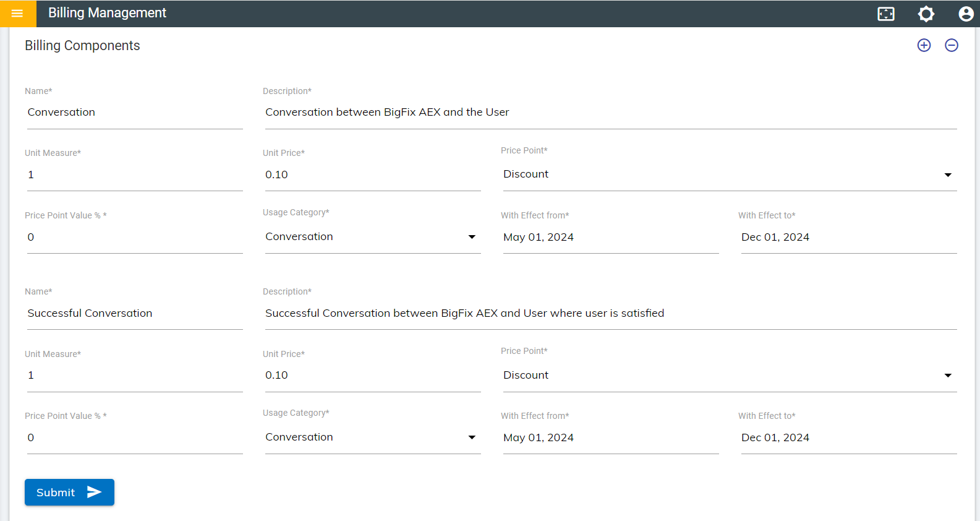Remove a billing component with minus icon

click(952, 45)
